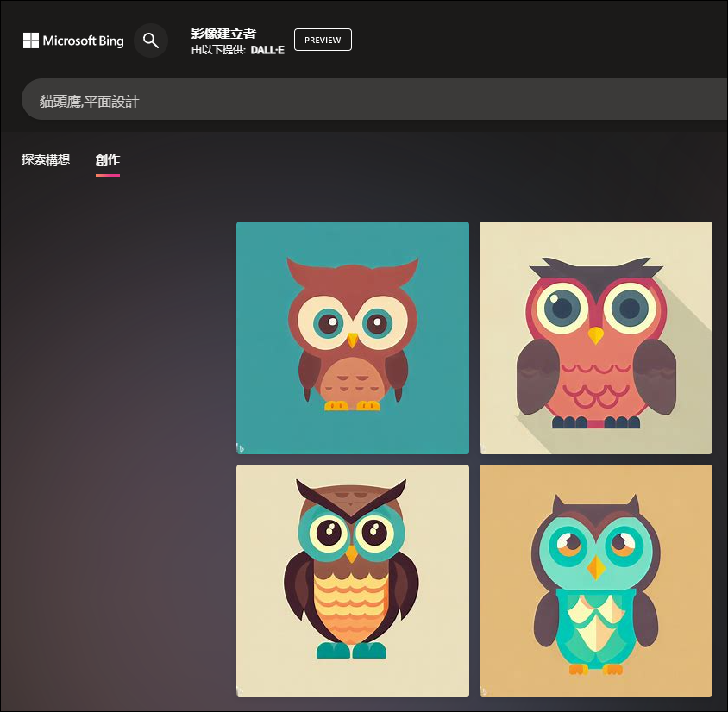Open the search magnifier icon
Screen dimensions: 728x712
[x=151, y=41]
